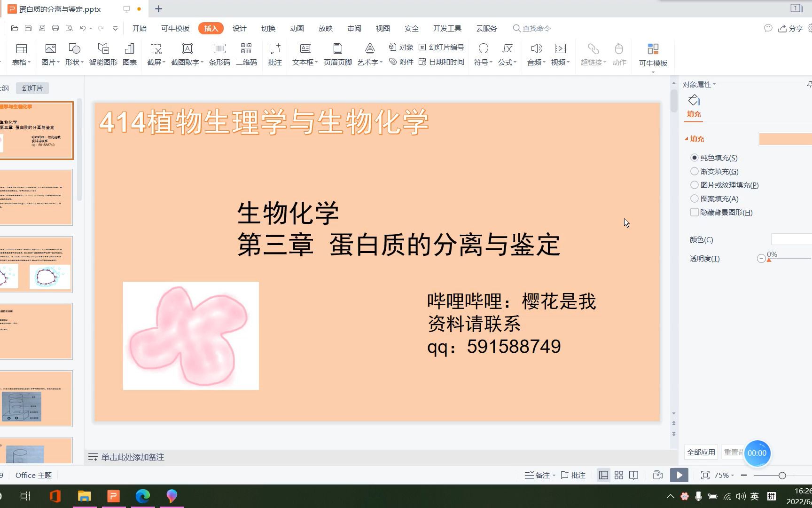Expand quick access toolbar customize arrow
812x508 pixels.
(x=116, y=28)
